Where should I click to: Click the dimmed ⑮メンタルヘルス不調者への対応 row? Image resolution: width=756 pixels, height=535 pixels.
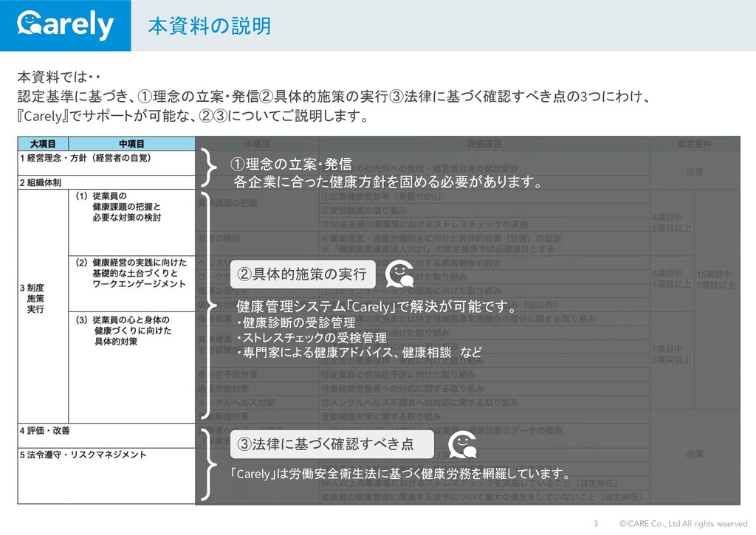click(x=484, y=402)
